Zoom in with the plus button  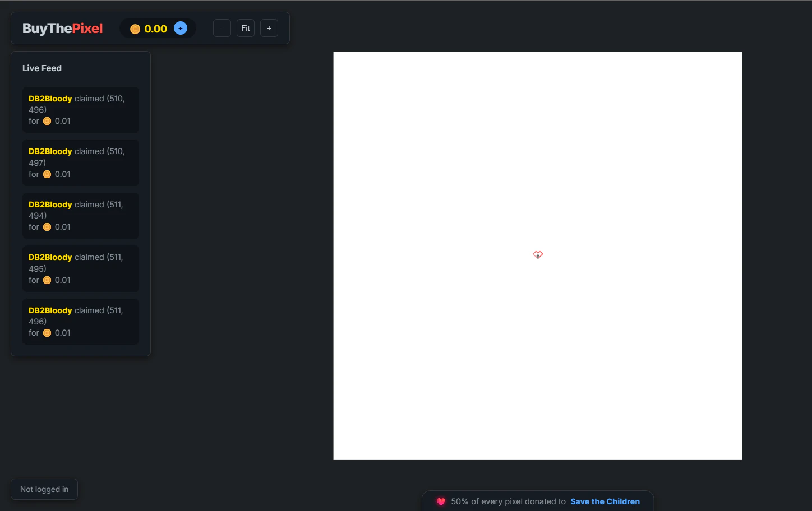[269, 28]
